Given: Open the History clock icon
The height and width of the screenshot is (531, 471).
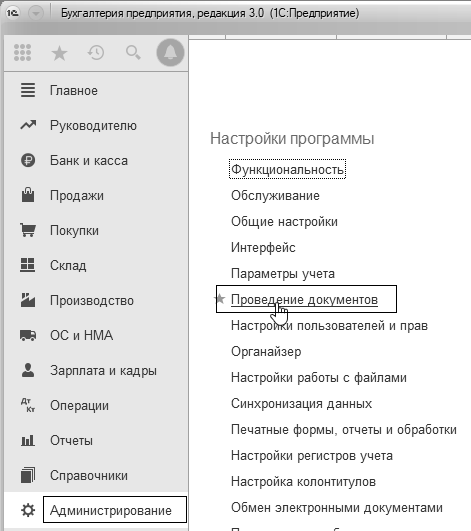Looking at the screenshot, I should click(x=96, y=53).
